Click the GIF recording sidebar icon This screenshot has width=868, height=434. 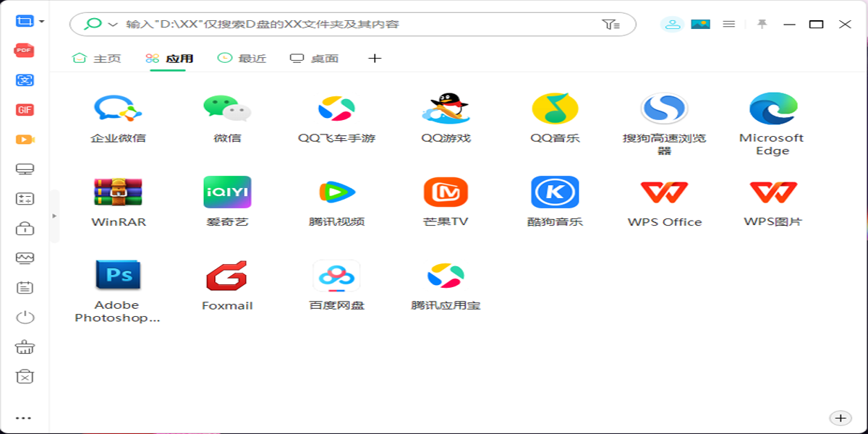[25, 110]
